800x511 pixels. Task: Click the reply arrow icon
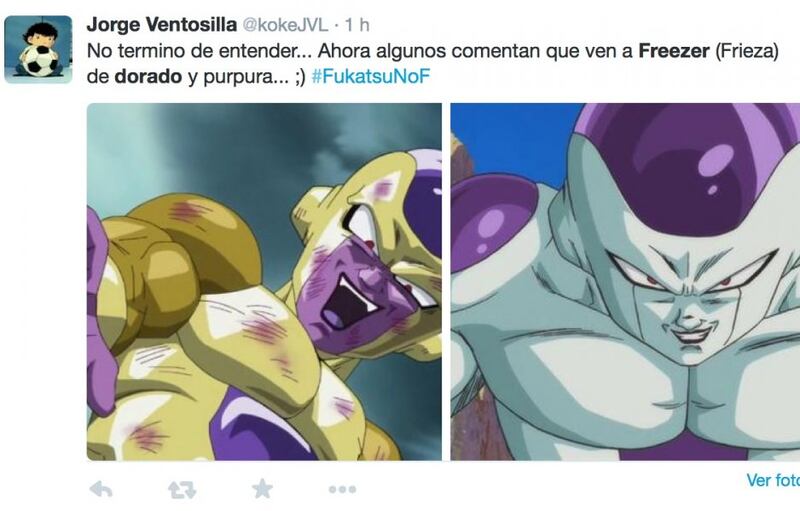(x=101, y=490)
